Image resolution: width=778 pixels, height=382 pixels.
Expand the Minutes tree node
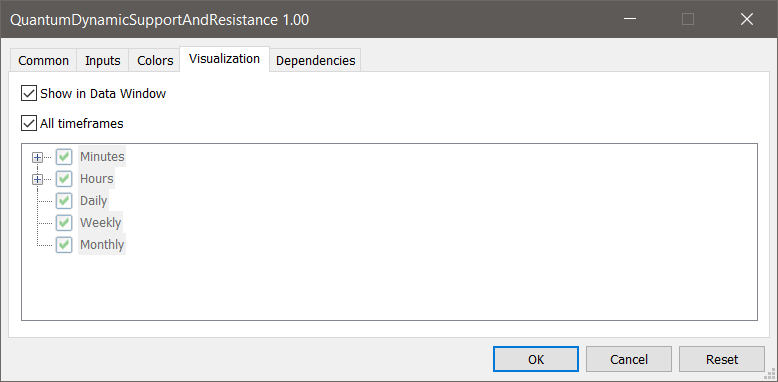[x=37, y=158]
